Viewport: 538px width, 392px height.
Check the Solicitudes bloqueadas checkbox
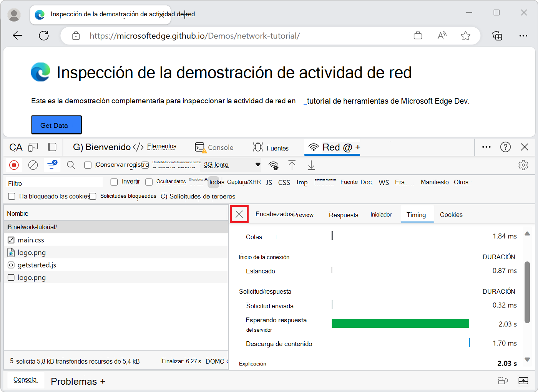click(93, 196)
